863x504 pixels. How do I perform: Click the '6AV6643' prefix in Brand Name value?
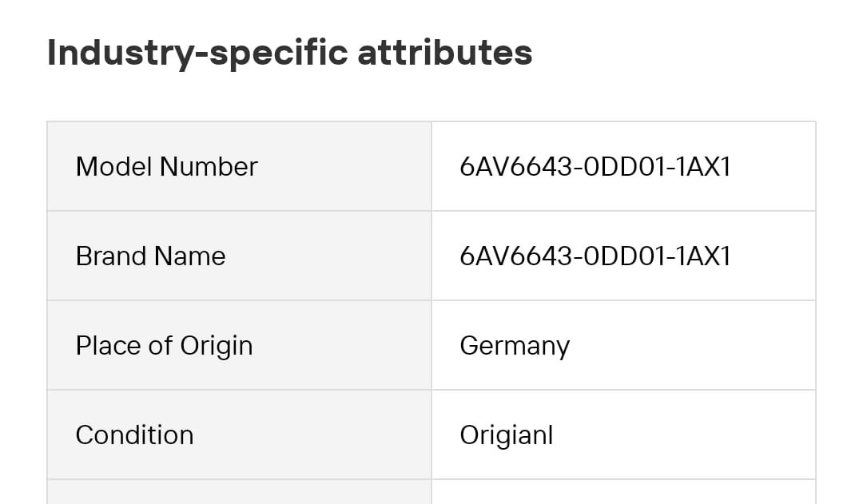click(x=515, y=256)
